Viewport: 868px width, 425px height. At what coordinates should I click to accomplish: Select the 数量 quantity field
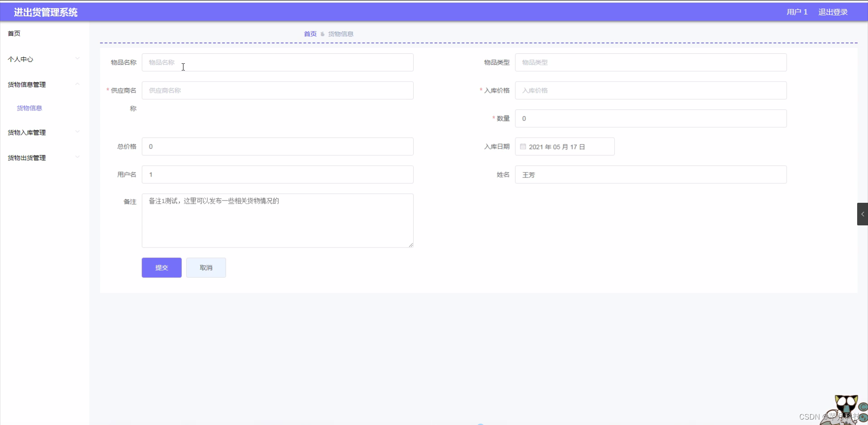point(651,118)
